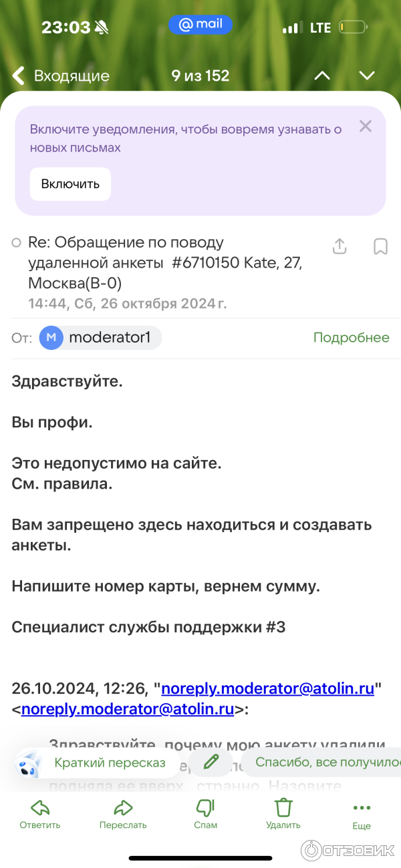Viewport: 401px width, 868px height.
Task: Tap the share icon beside subject
Action: point(340,246)
